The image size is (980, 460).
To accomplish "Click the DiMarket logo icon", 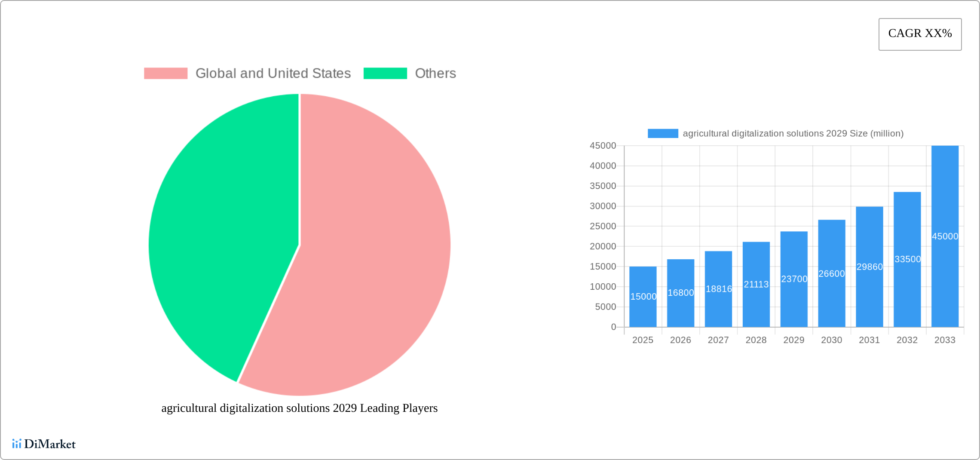I will pyautogui.click(x=16, y=444).
